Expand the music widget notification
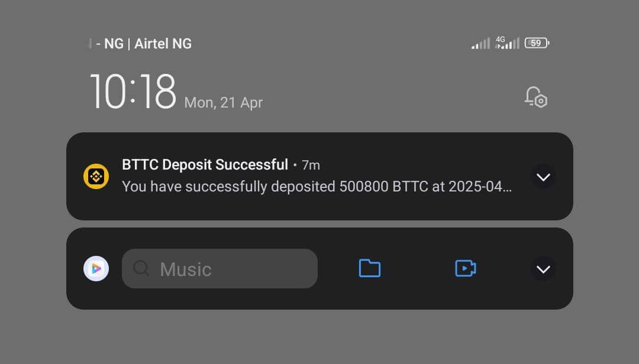Screen dimensions: 639x364 tap(543, 269)
